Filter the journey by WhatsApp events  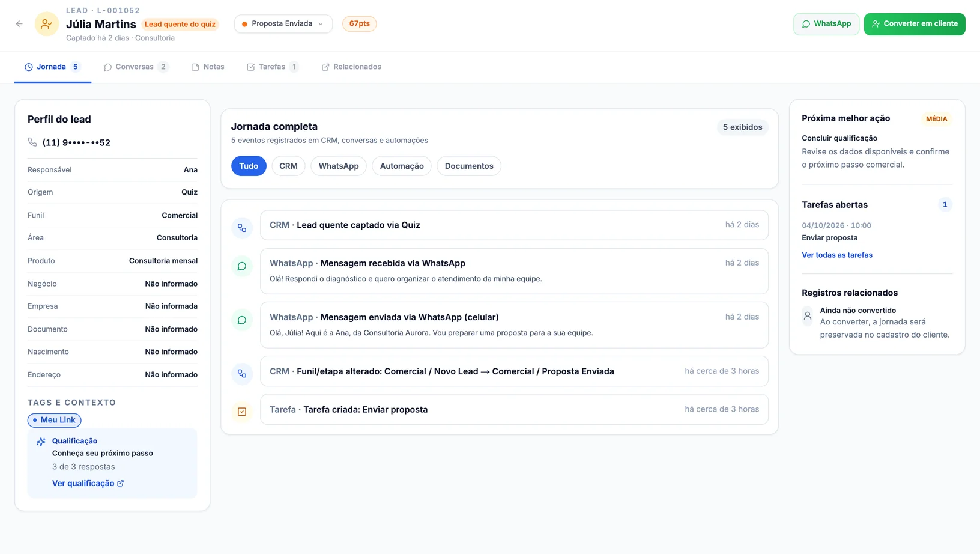[339, 166]
